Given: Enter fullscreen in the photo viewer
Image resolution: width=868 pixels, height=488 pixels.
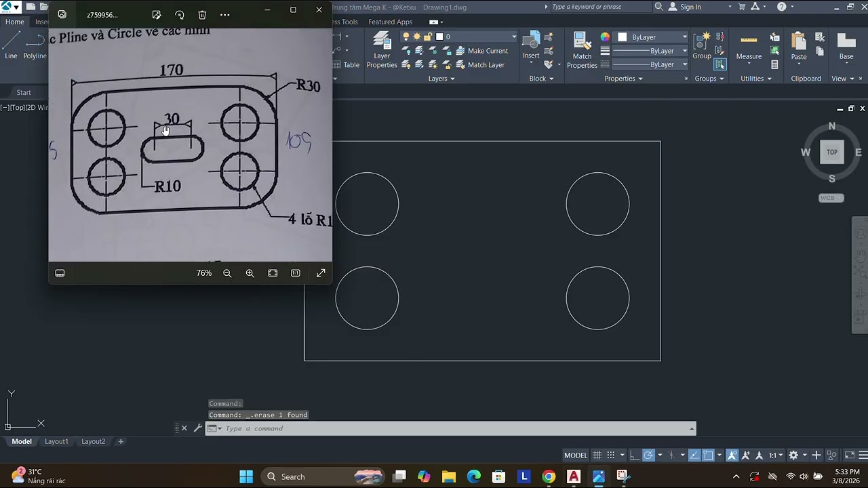Looking at the screenshot, I should [x=321, y=273].
